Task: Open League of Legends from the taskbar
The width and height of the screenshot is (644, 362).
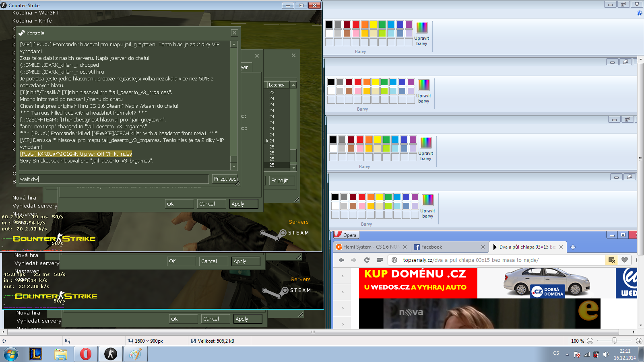Action: click(x=36, y=354)
